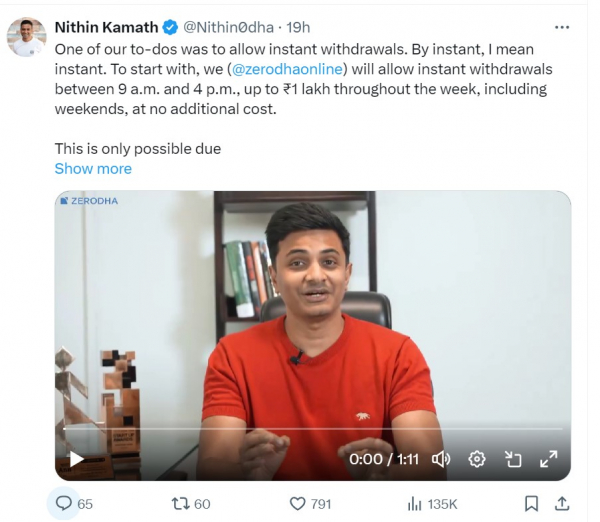Share the post via share icon

click(562, 503)
